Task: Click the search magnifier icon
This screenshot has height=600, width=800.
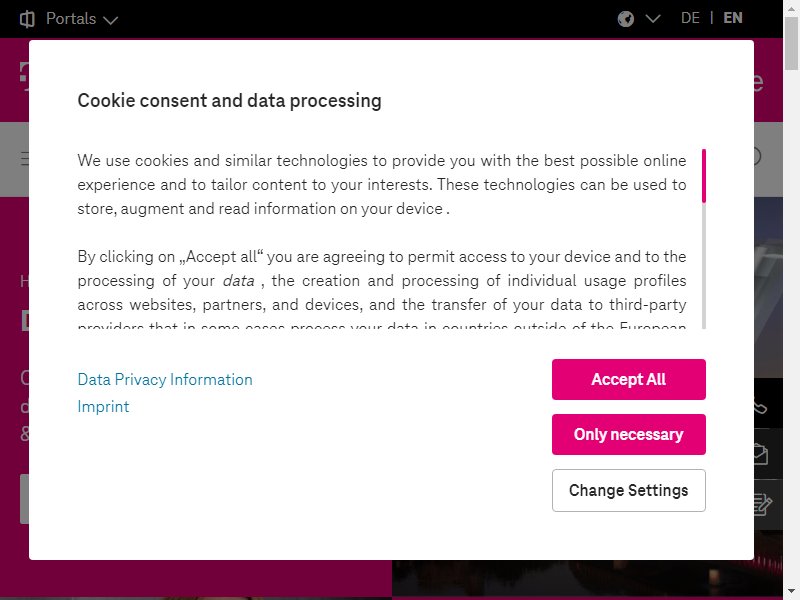Action: (x=757, y=157)
